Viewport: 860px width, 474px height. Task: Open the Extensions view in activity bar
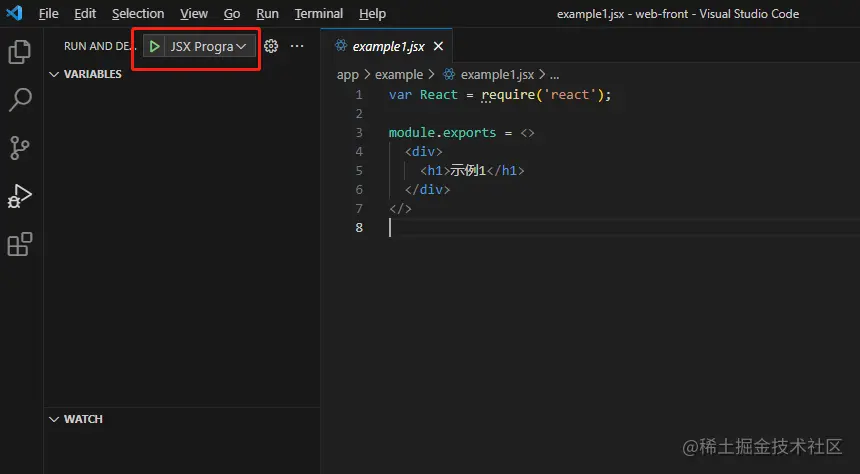20,244
